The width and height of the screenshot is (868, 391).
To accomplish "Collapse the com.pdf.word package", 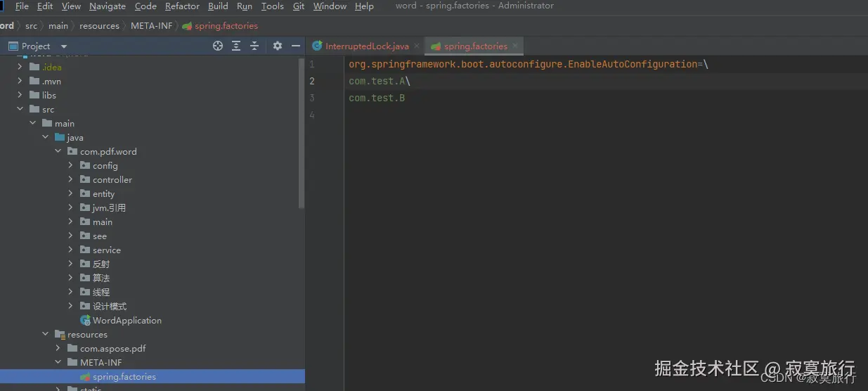I will (x=58, y=151).
